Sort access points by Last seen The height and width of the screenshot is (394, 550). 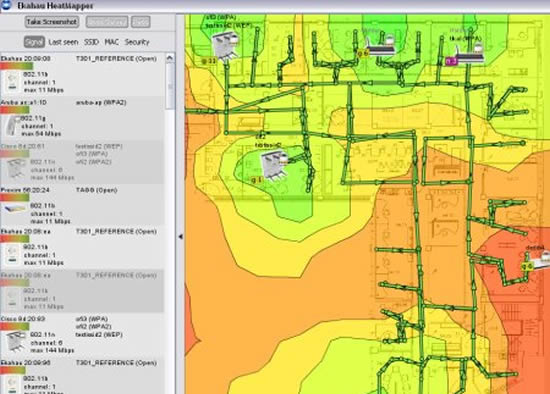[x=63, y=42]
